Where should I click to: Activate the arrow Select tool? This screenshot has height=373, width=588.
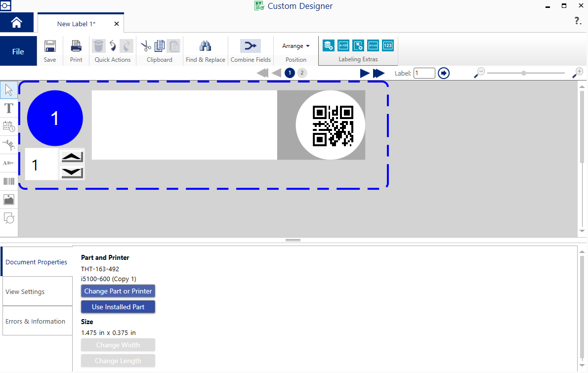9,90
